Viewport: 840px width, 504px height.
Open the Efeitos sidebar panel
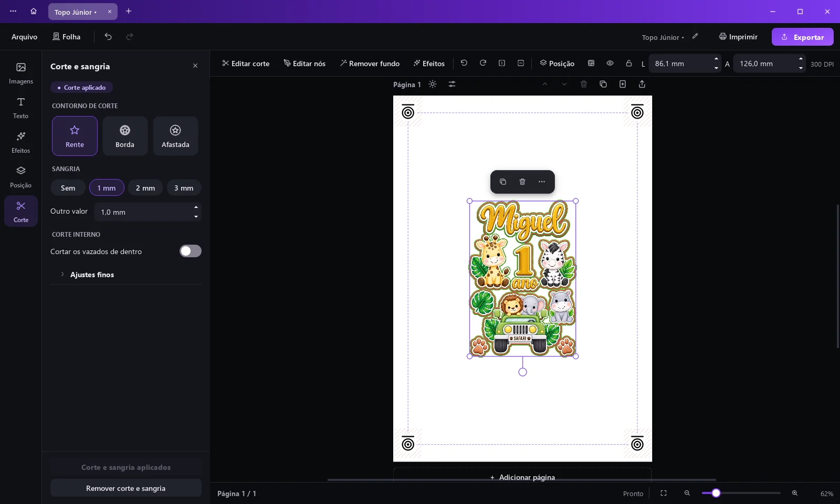21,142
